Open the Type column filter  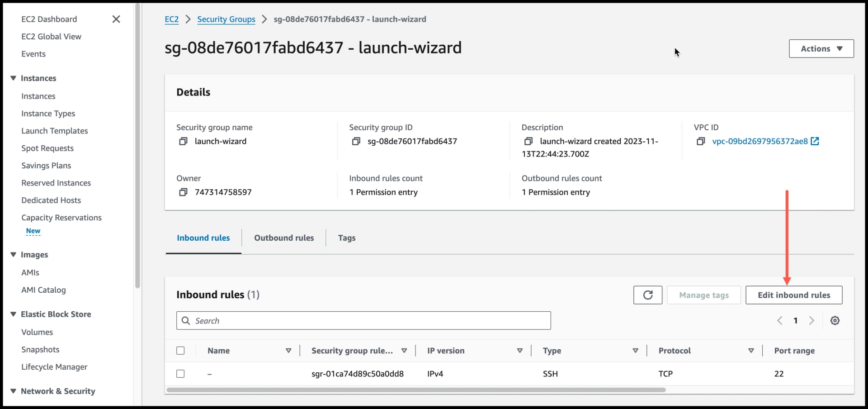click(x=636, y=350)
